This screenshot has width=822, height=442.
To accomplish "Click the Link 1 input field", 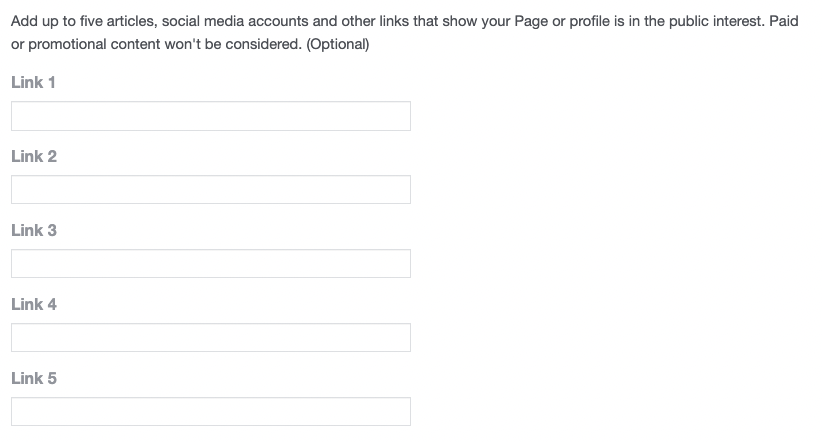I will pos(211,116).
